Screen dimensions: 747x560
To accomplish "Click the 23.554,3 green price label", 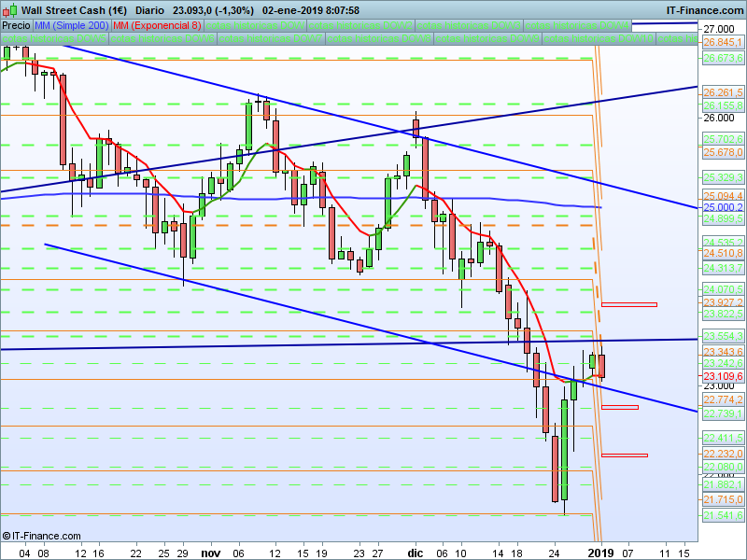I will point(723,336).
